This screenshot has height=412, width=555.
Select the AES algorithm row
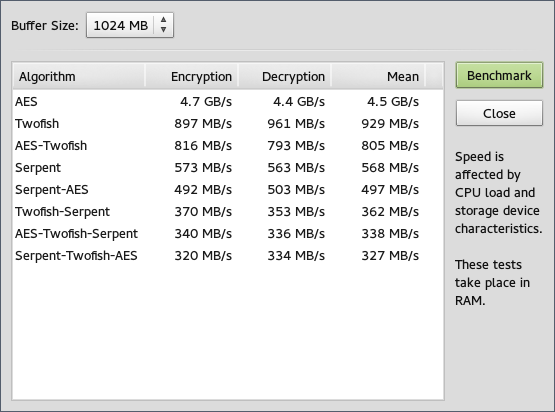coord(228,102)
